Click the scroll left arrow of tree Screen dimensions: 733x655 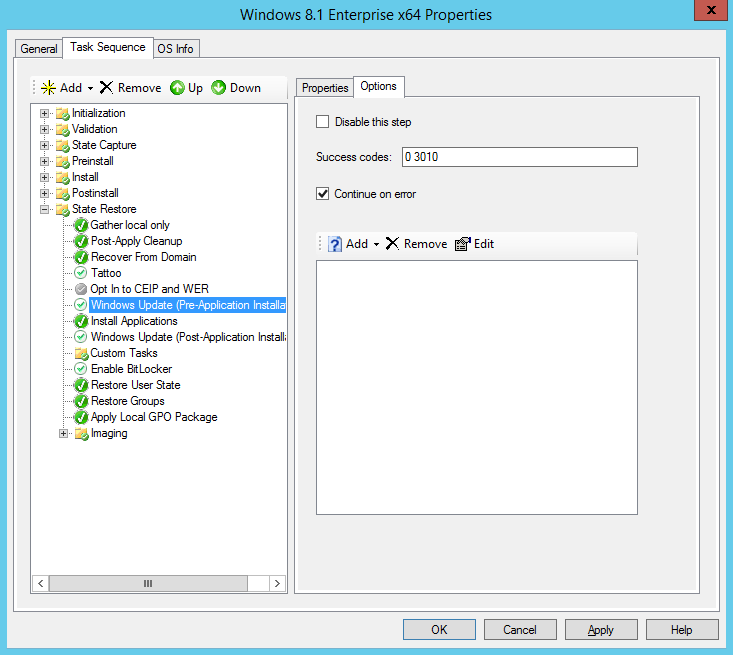41,583
